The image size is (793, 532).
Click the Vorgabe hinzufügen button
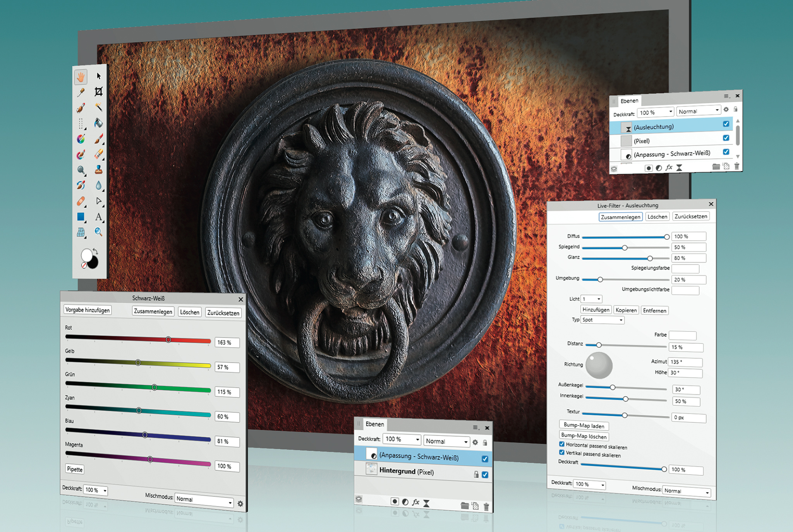tap(88, 310)
